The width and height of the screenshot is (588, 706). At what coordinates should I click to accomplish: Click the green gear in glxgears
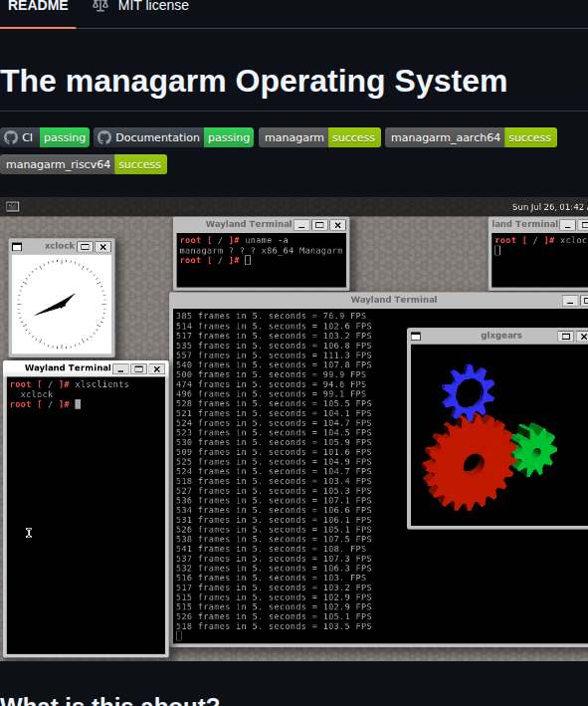tap(535, 449)
